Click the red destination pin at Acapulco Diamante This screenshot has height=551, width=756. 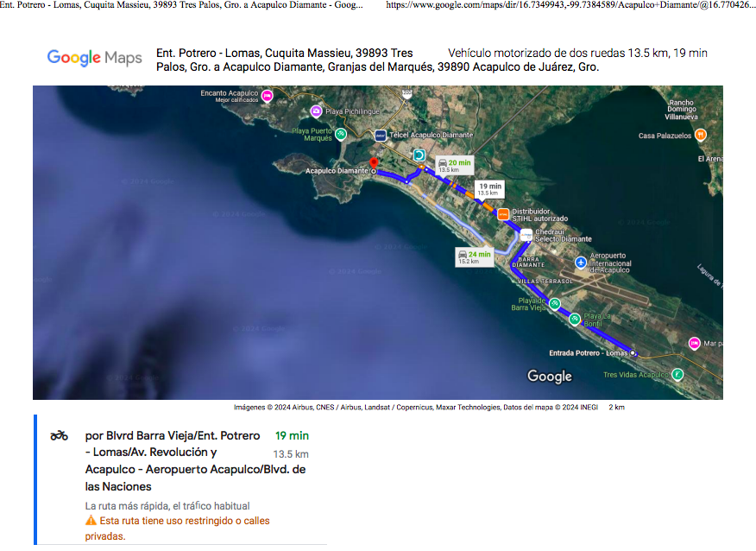pyautogui.click(x=374, y=162)
